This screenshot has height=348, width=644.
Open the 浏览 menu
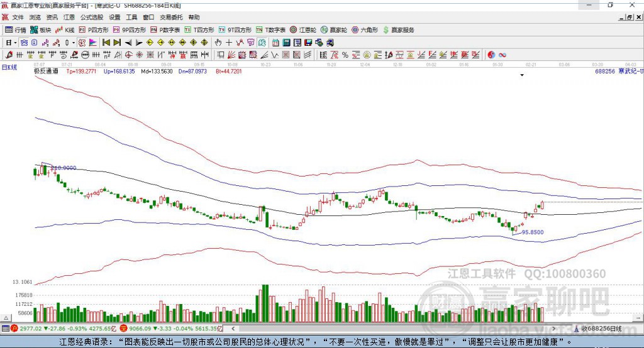click(x=35, y=17)
